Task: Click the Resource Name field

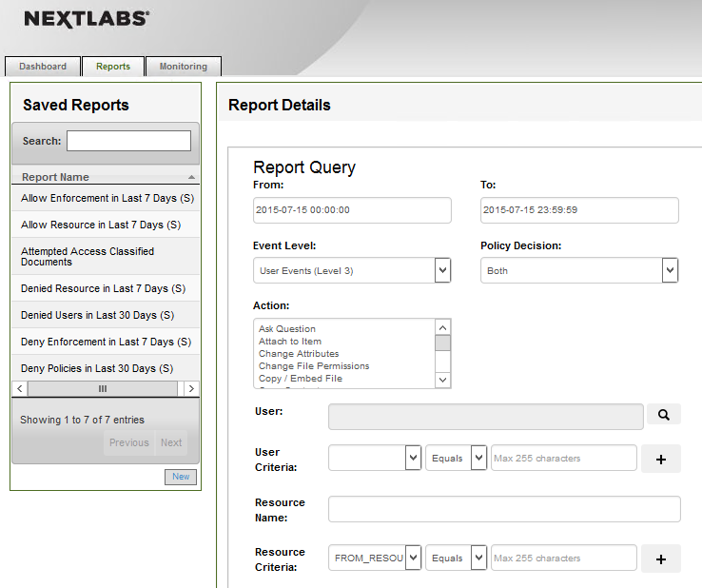Action: click(x=504, y=509)
